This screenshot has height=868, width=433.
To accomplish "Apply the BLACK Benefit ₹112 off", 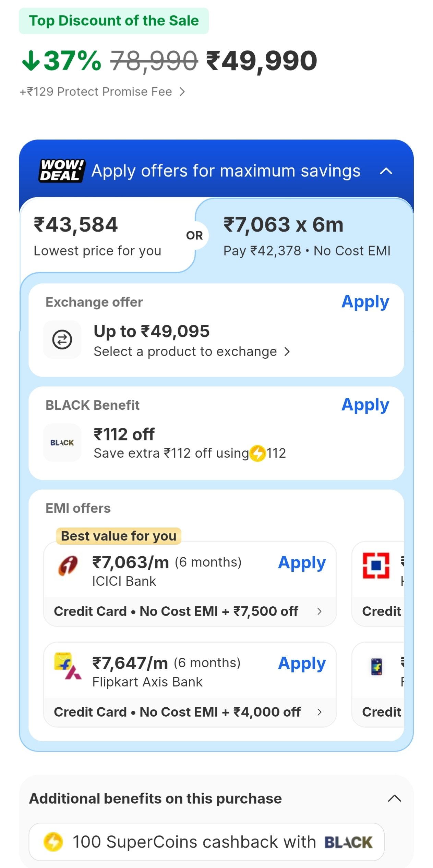I will (365, 405).
